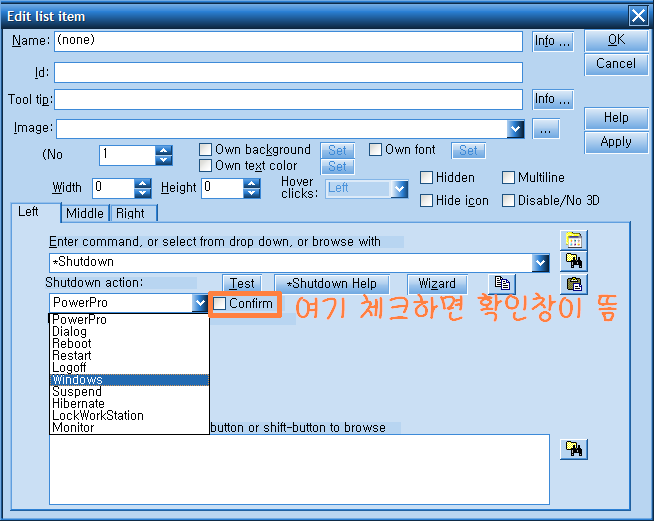Click Set button for Own font
This screenshot has width=654, height=521.
pyautogui.click(x=468, y=151)
